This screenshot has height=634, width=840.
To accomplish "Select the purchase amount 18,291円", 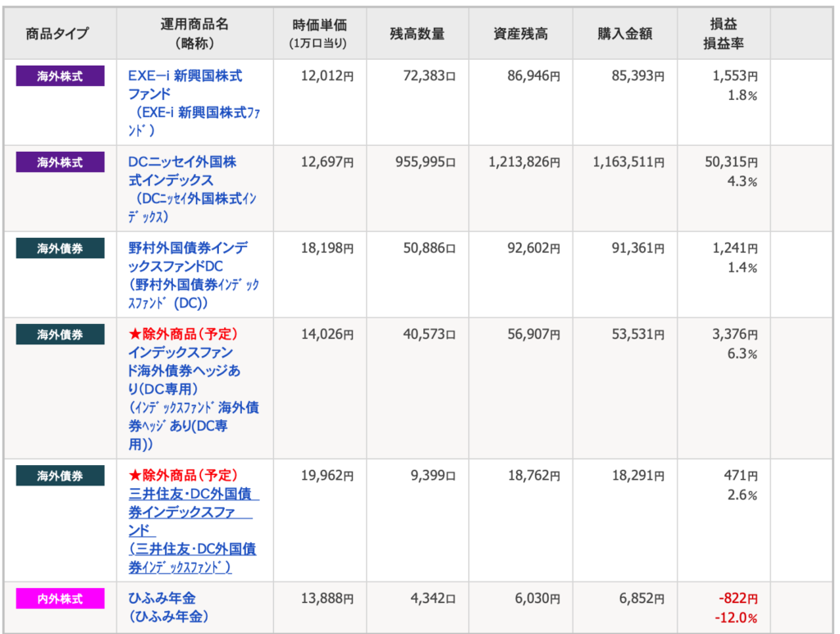I will 638,476.
